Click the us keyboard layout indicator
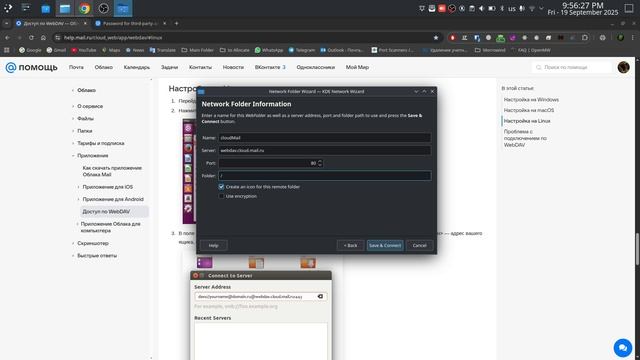 (512, 9)
